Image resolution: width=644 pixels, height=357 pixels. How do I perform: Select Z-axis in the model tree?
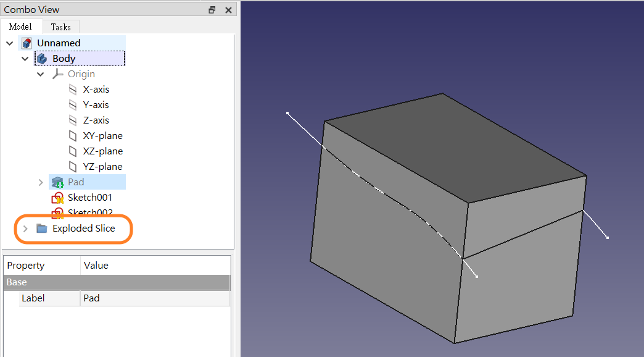(x=96, y=120)
